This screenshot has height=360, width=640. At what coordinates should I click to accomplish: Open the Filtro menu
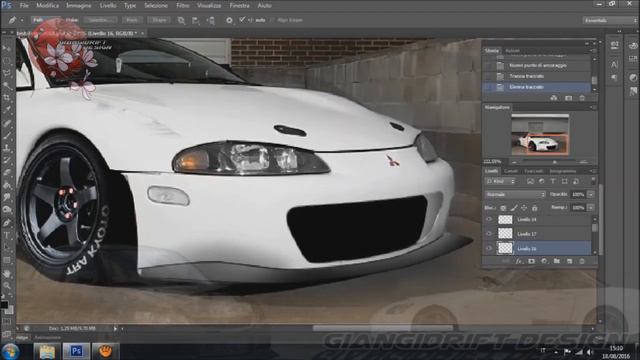pos(182,6)
